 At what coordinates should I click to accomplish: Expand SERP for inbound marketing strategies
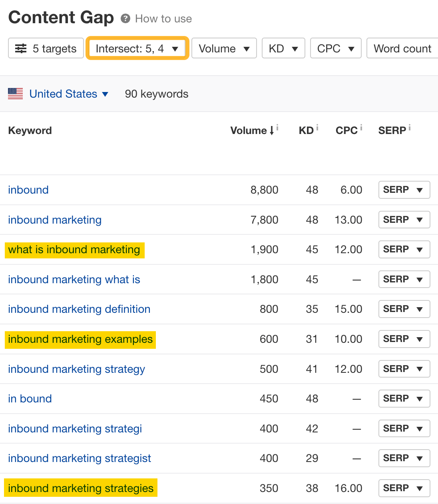point(404,488)
